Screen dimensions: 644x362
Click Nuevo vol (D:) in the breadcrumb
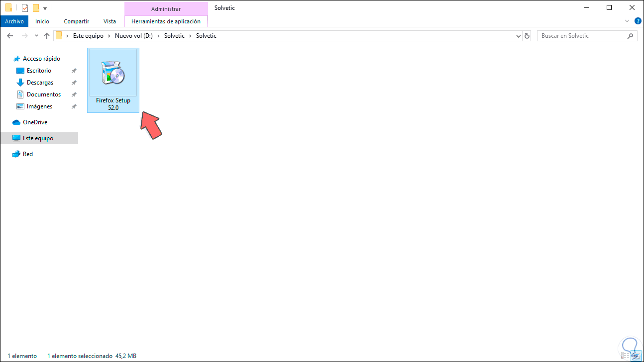point(134,36)
